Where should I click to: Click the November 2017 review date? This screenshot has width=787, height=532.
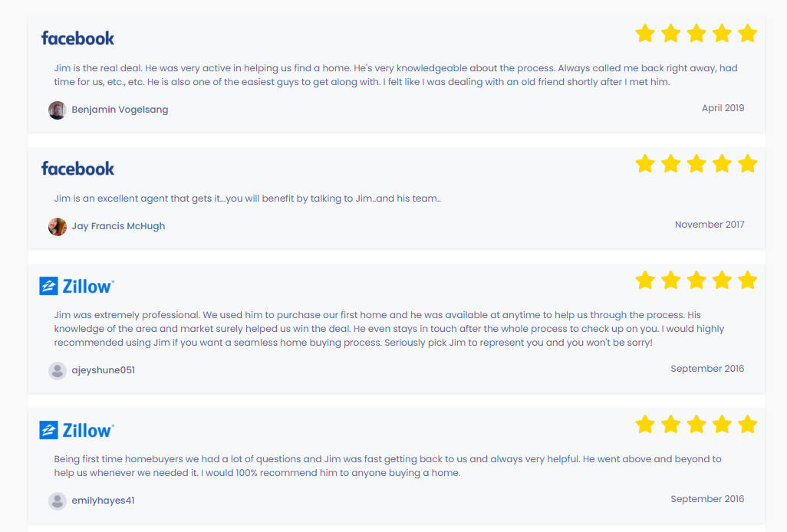709,225
